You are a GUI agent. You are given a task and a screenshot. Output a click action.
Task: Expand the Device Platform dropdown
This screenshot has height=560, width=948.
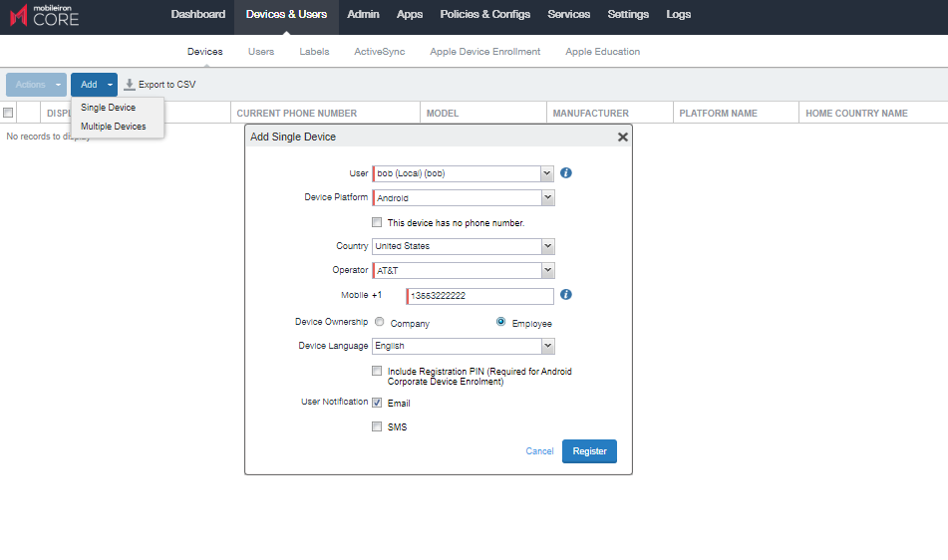point(546,198)
